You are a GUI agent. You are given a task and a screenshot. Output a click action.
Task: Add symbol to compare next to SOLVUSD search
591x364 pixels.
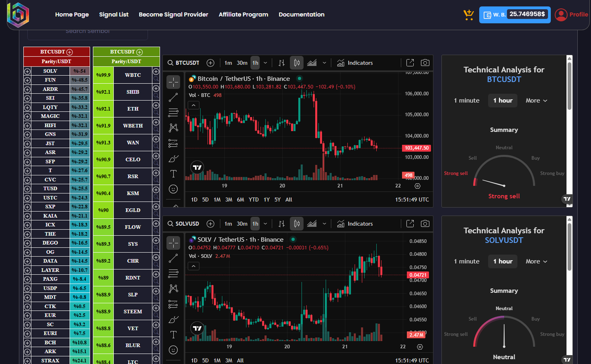click(x=210, y=224)
